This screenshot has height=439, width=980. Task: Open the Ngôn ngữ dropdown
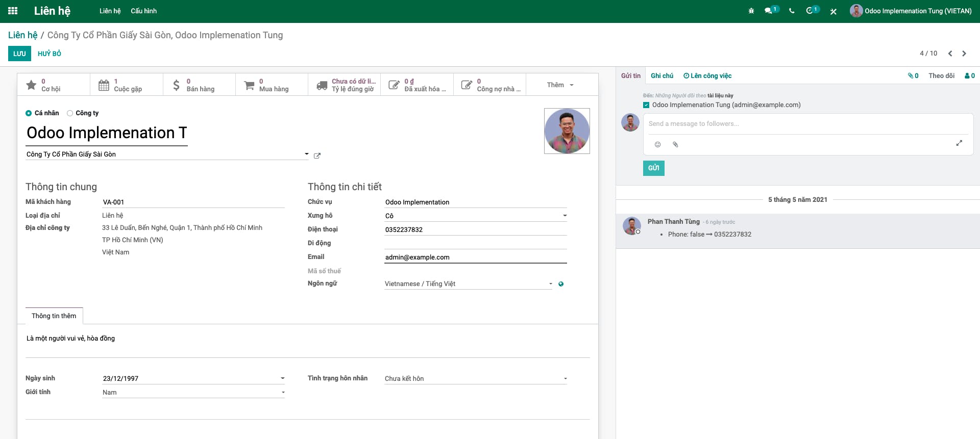pos(469,283)
